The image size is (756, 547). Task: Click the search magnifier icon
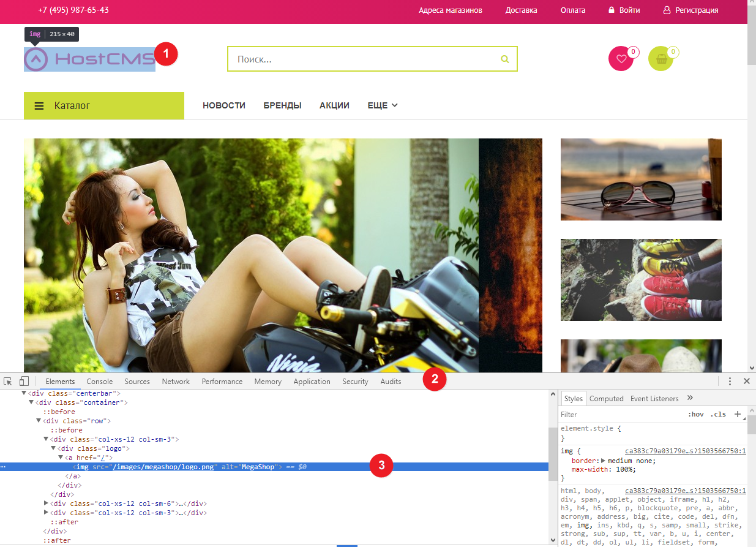pos(505,59)
